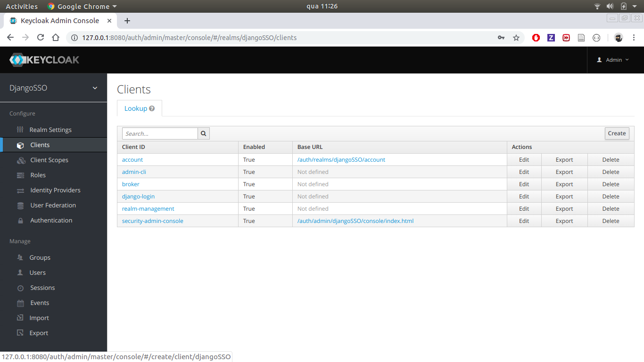
Task: Click the Client ID column header
Action: [x=133, y=147]
